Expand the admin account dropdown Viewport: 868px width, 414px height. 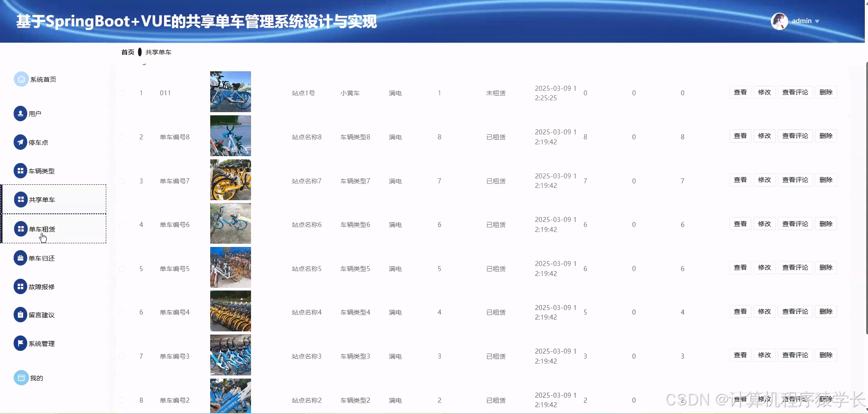point(817,21)
